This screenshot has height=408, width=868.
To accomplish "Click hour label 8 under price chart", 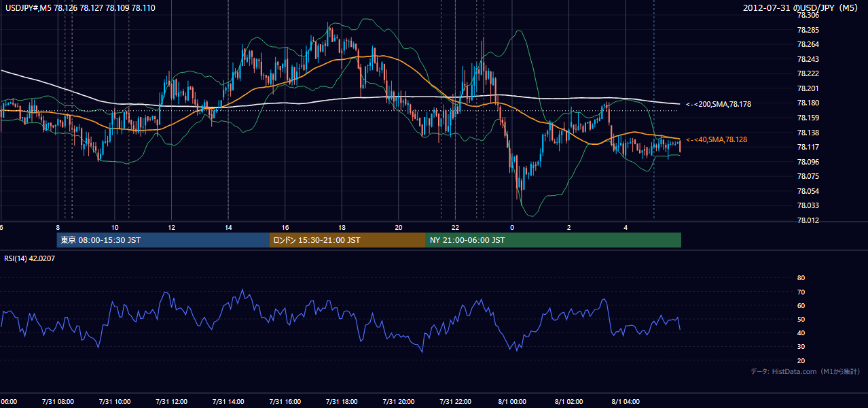I will pyautogui.click(x=58, y=228).
